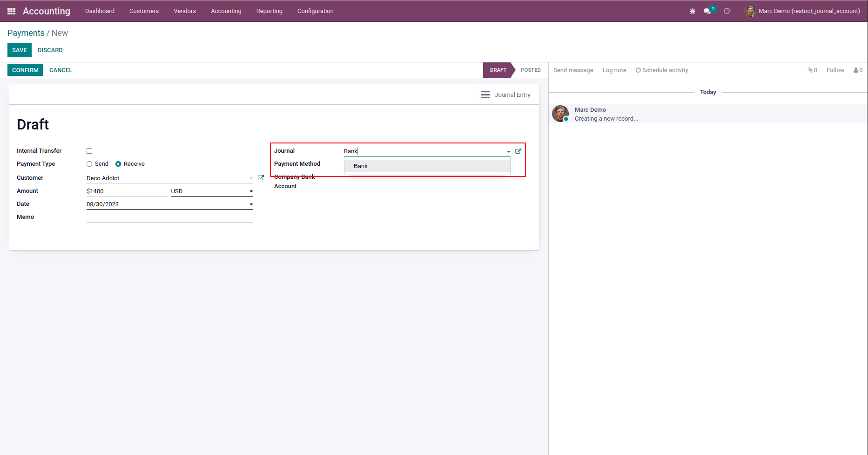Discard the new payment
Screen dimensions: 868x455
click(50, 50)
